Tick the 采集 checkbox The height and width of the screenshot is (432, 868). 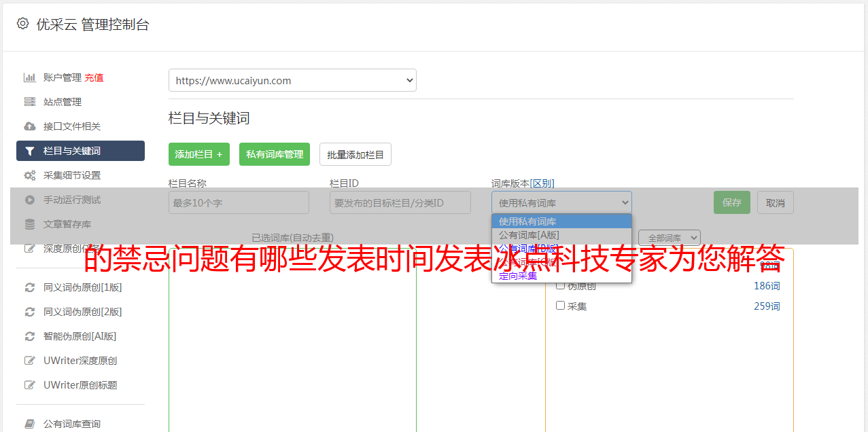[x=561, y=306]
